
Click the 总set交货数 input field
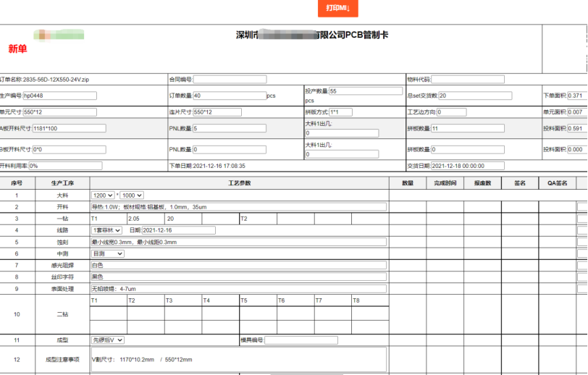pos(475,96)
